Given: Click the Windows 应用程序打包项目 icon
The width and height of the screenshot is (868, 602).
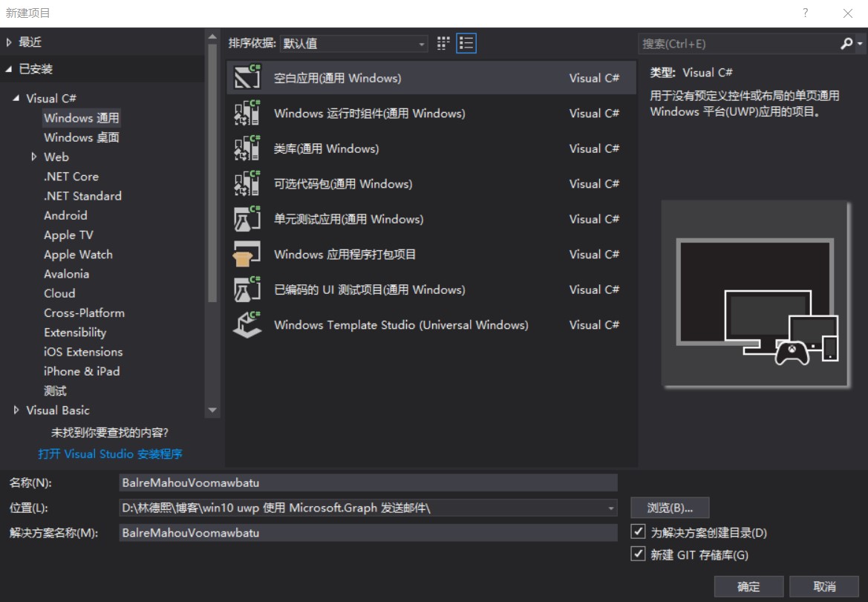Looking at the screenshot, I should (247, 255).
